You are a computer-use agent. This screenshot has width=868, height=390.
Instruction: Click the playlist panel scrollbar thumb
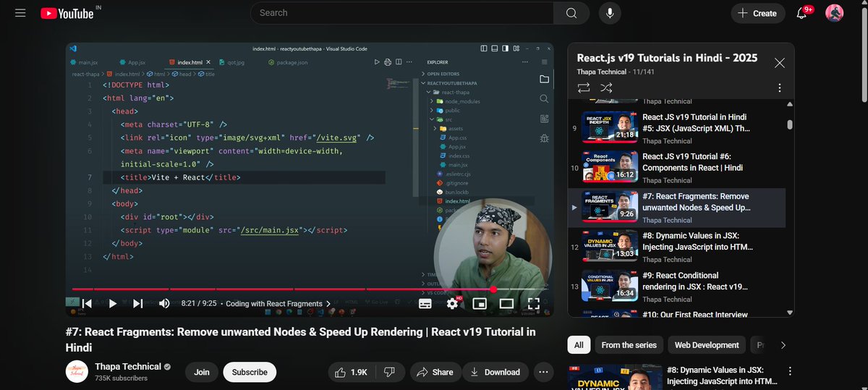[790, 124]
